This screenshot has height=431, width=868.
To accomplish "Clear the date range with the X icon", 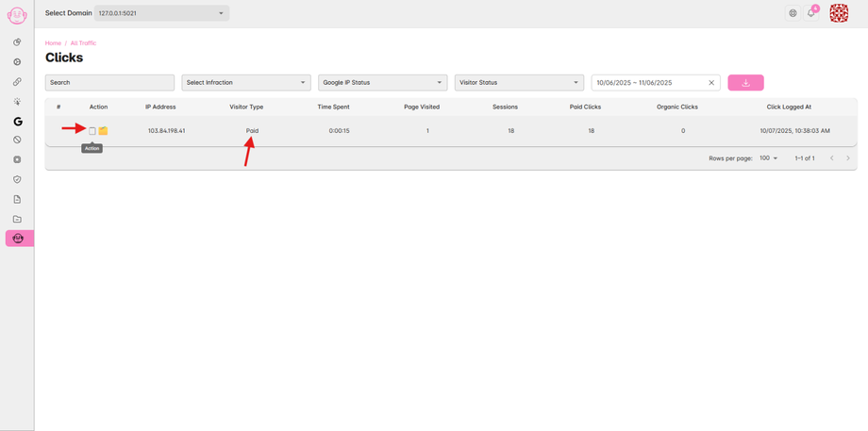I will tap(712, 82).
